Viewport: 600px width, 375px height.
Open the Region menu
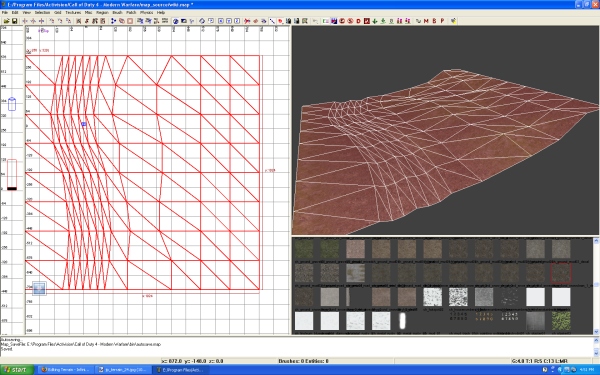pyautogui.click(x=102, y=13)
